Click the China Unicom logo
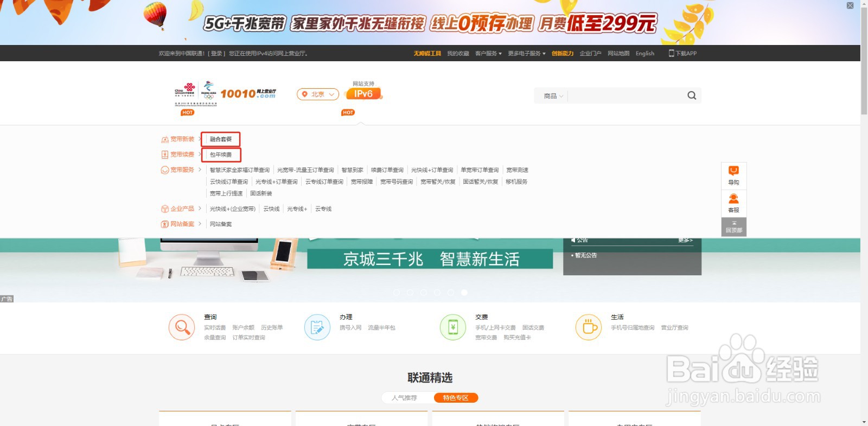Viewport: 868px width, 426px height. pyautogui.click(x=185, y=90)
